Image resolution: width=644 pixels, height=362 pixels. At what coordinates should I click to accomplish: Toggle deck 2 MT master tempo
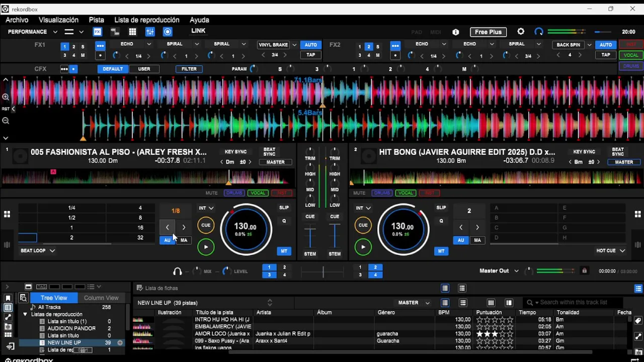[441, 251]
